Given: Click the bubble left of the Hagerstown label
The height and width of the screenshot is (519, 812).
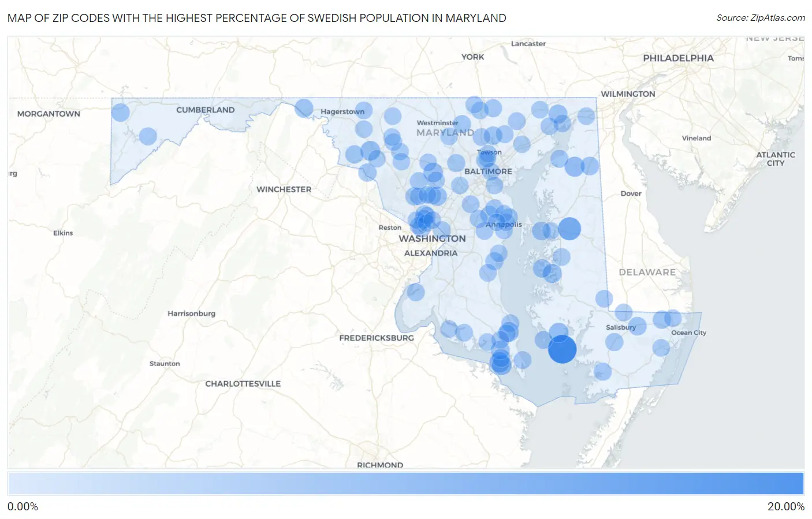Looking at the screenshot, I should [304, 108].
